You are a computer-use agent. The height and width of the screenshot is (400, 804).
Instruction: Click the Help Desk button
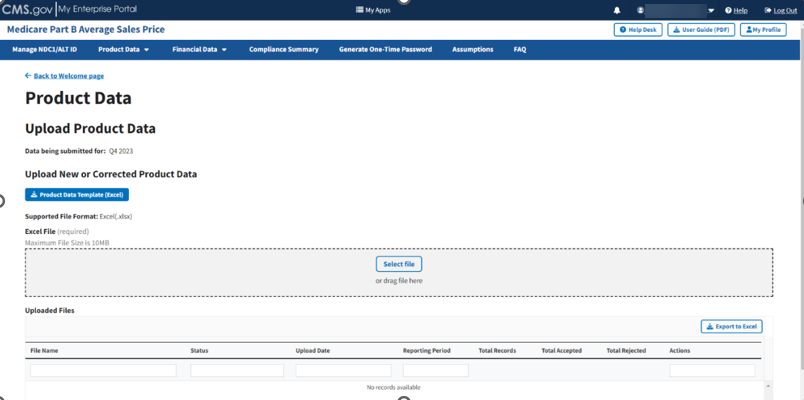tap(637, 30)
